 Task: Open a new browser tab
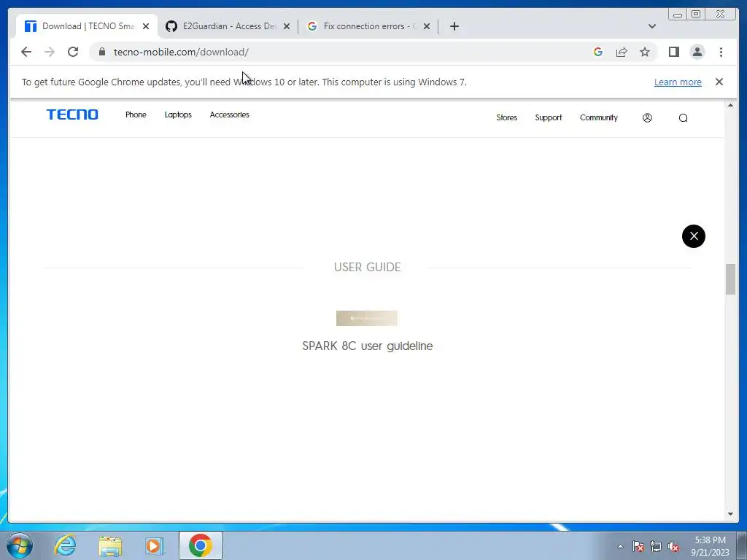(x=454, y=26)
